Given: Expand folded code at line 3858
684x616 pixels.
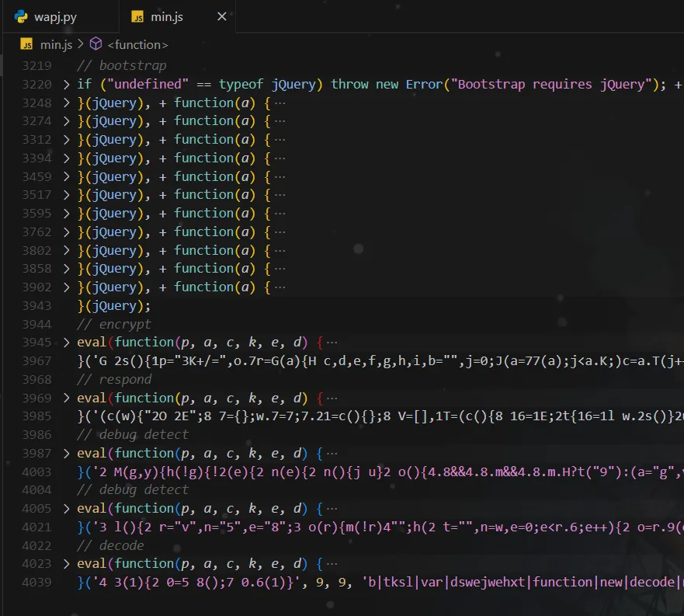Looking at the screenshot, I should point(66,269).
